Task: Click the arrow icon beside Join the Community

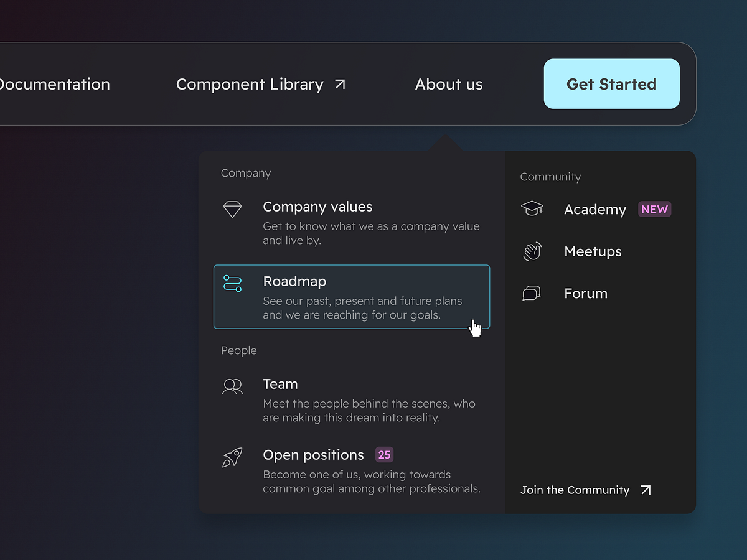Action: 646,490
